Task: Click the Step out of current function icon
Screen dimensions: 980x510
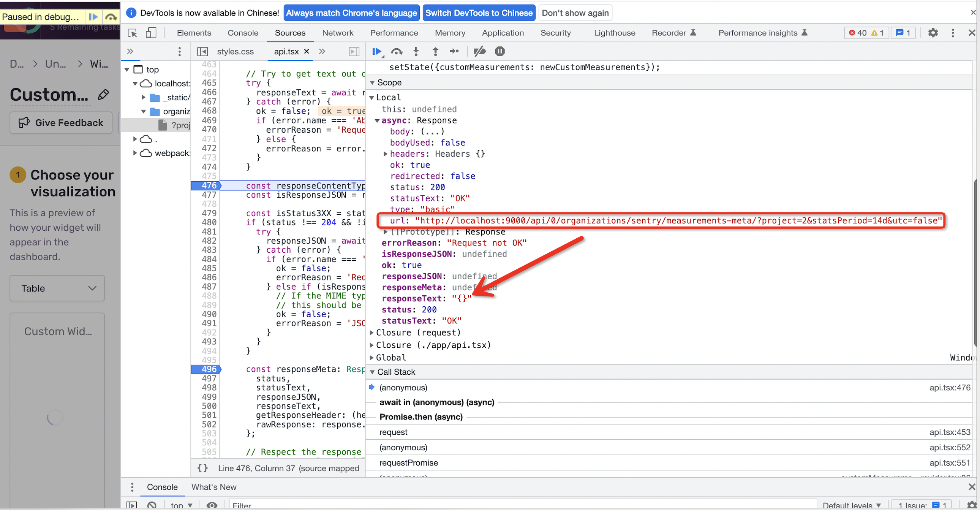Action: 435,51
